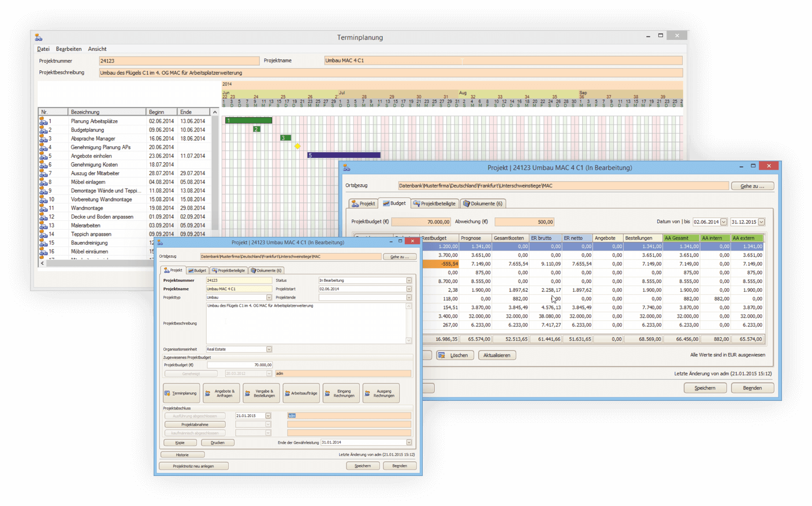Screen dimensions: 812x506
Task: Open the Projekttyp dropdown set to Umbau
Action: [269, 297]
